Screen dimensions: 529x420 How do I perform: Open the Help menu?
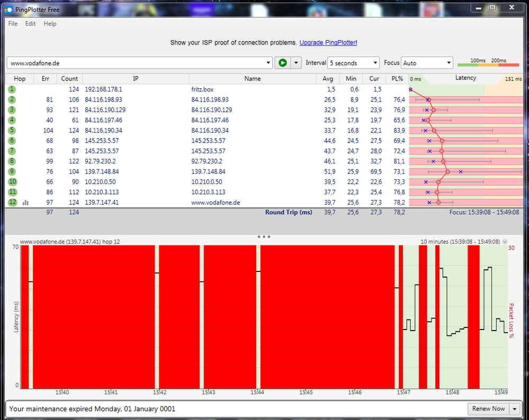click(50, 24)
